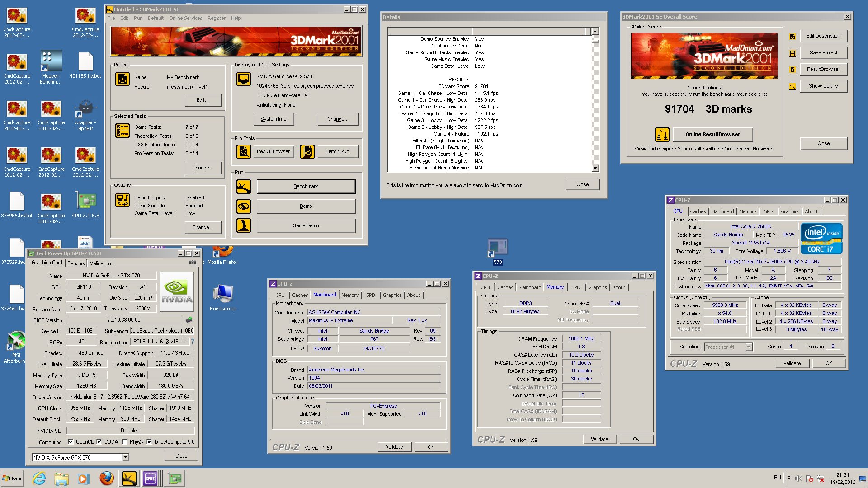Click the Display and CPU Settings monitor icon
Viewport: 868px width, 488px height.
244,79
